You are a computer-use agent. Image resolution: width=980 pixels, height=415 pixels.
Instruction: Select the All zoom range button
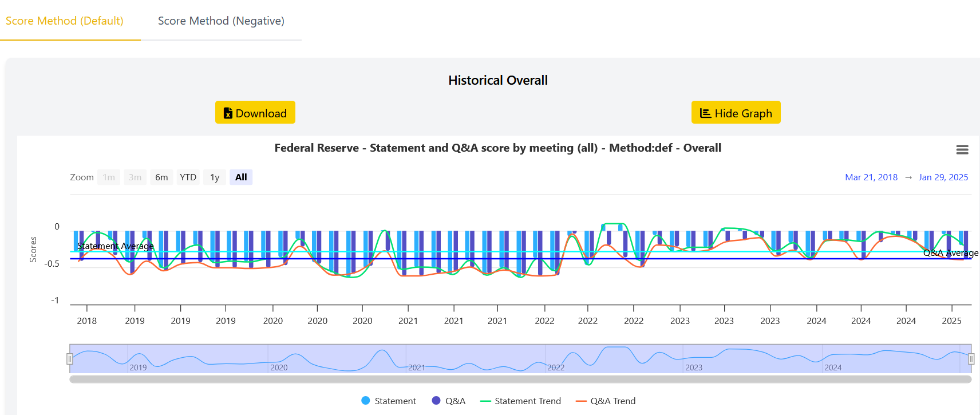(241, 177)
